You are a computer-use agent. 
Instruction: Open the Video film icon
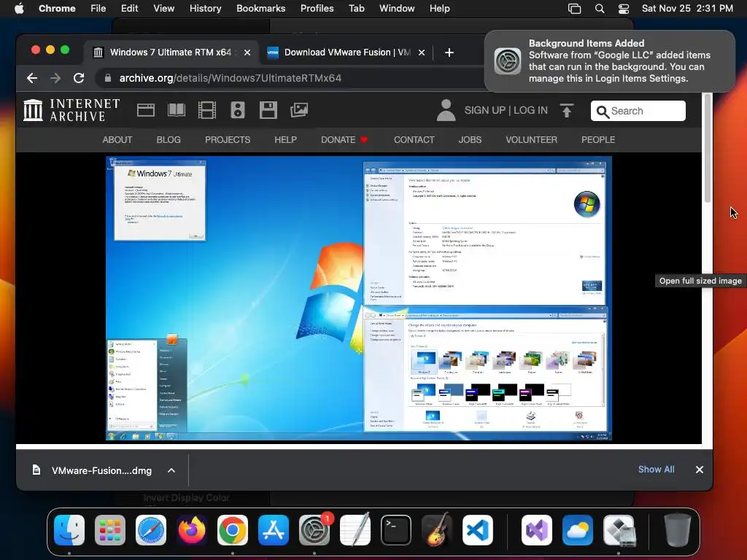(x=206, y=110)
